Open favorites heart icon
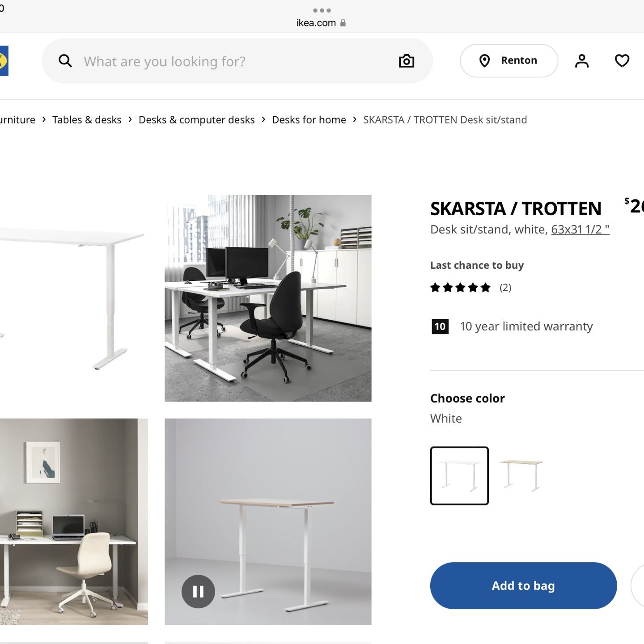Image resolution: width=644 pixels, height=644 pixels. click(x=622, y=61)
